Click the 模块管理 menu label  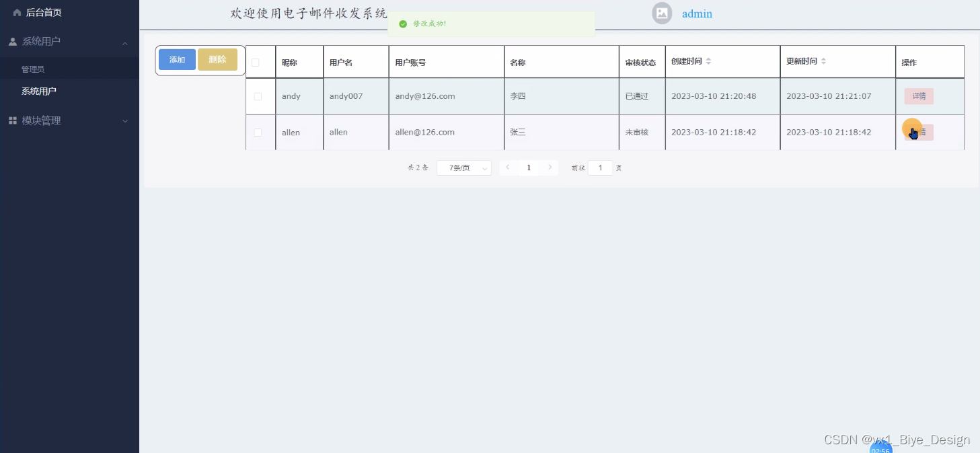click(42, 120)
